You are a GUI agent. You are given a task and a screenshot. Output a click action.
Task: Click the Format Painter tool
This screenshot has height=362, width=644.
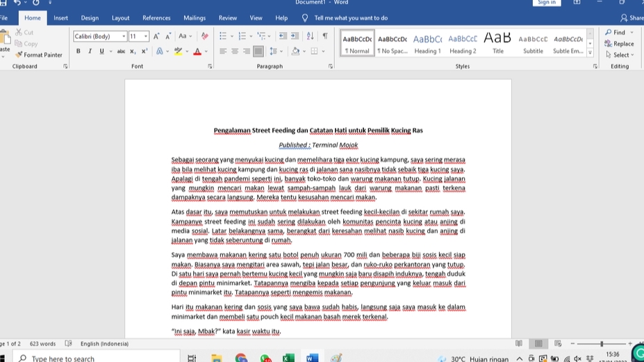[x=39, y=55]
